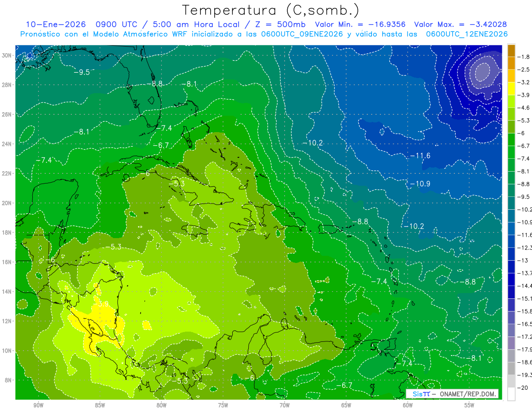Click the '90W' longitude axis label
This screenshot has width=532, height=411.
(38, 406)
